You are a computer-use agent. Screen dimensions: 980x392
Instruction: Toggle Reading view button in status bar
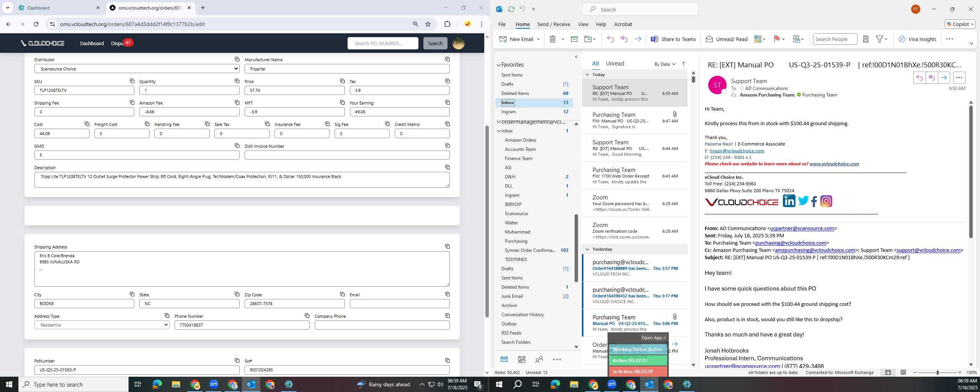[x=903, y=372]
